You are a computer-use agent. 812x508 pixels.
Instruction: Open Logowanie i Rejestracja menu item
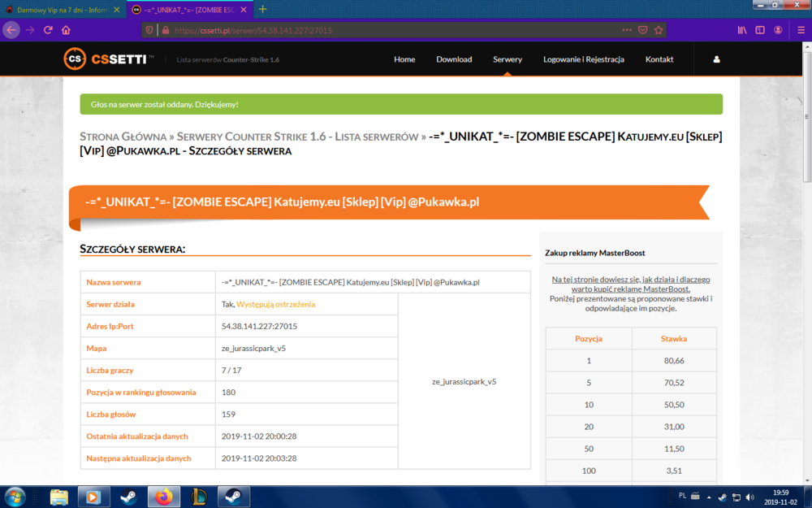584,59
